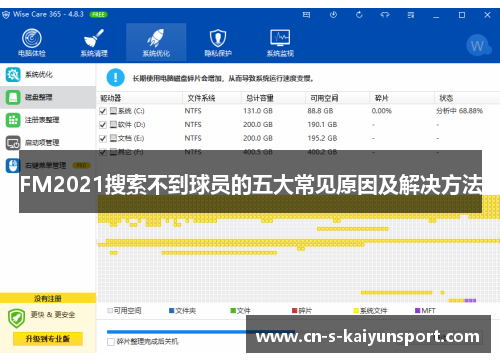Screen dimensions: 500x362
Task: Select 启动项管理 startup manager sidebar item
Action: pos(48,143)
